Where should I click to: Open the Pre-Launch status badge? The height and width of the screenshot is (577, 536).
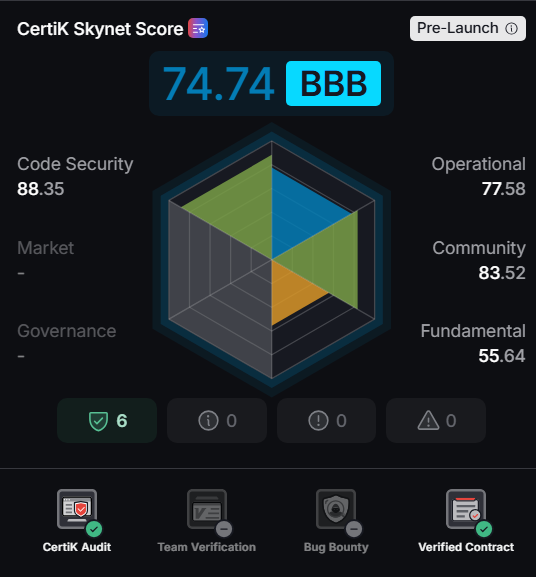click(468, 28)
